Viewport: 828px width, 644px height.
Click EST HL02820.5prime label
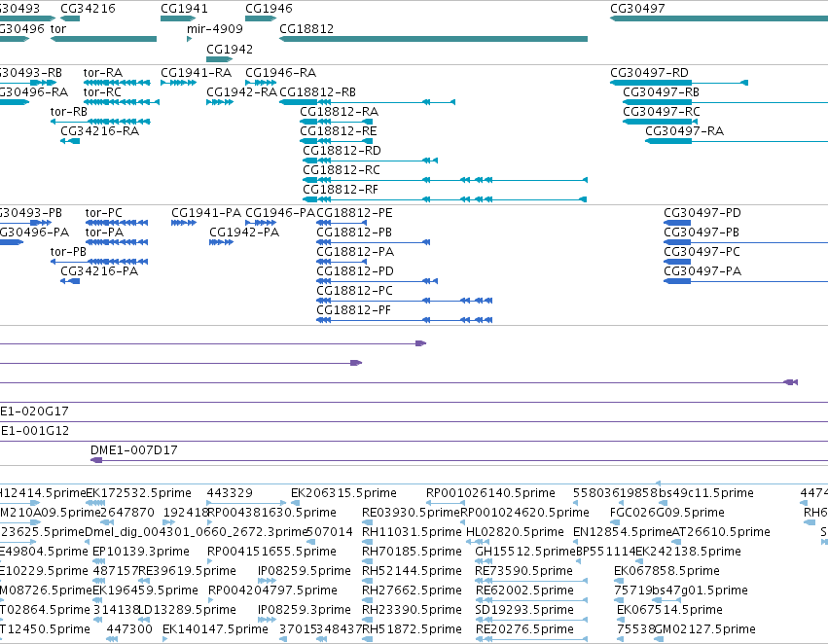point(515,532)
